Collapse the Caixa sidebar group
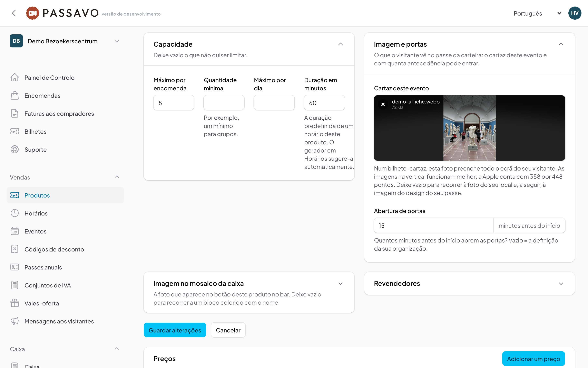This screenshot has width=588, height=368. (x=117, y=349)
